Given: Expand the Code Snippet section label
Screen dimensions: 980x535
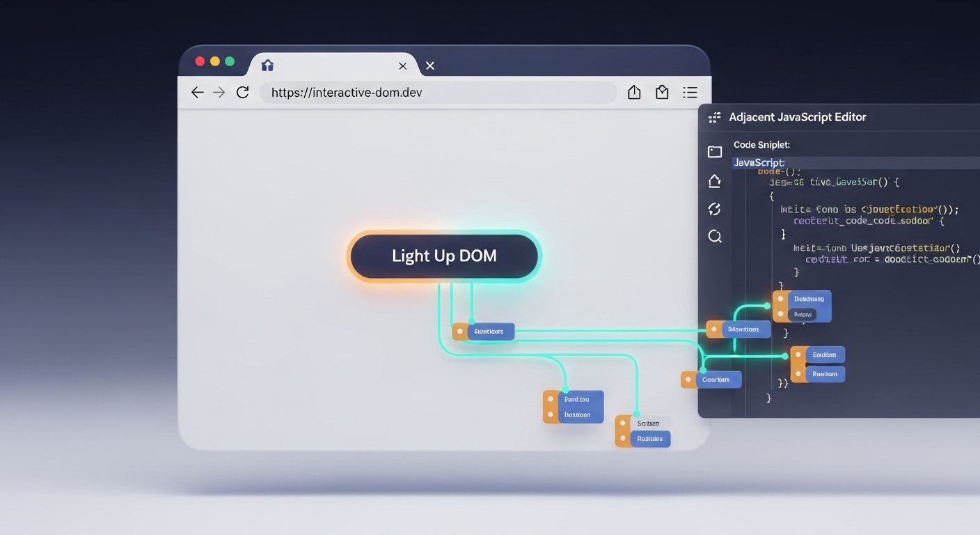Looking at the screenshot, I should [x=761, y=145].
